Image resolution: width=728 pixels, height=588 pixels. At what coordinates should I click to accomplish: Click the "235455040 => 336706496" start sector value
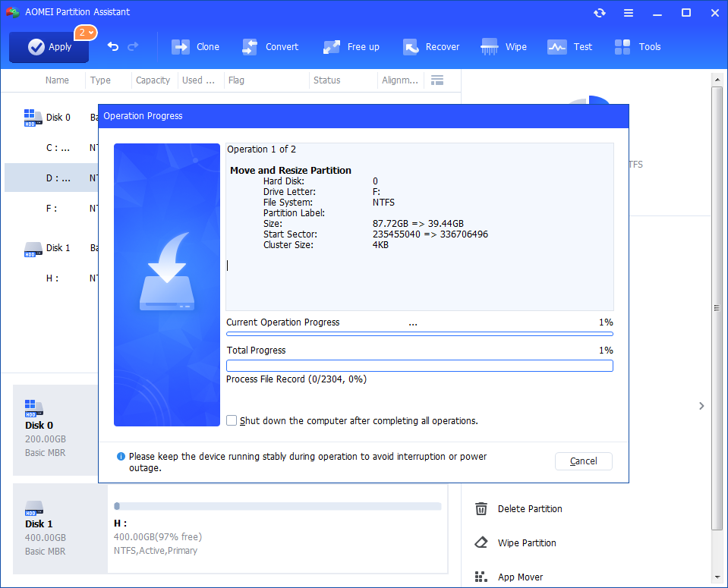pyautogui.click(x=430, y=234)
